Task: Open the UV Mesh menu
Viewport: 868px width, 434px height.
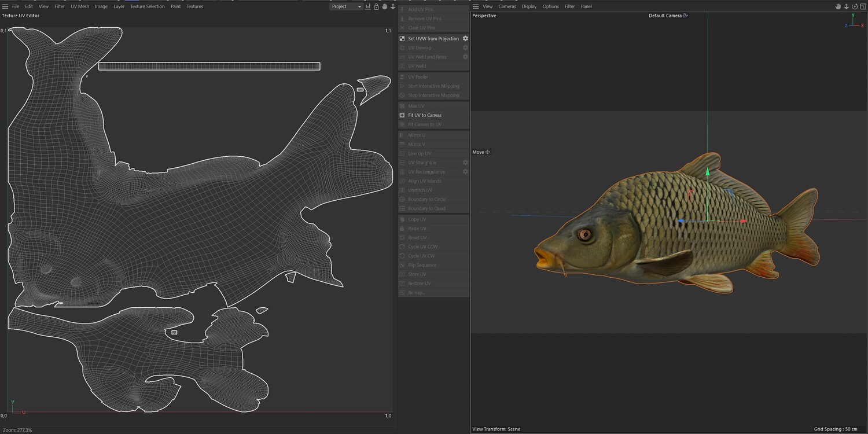Action: [80, 6]
